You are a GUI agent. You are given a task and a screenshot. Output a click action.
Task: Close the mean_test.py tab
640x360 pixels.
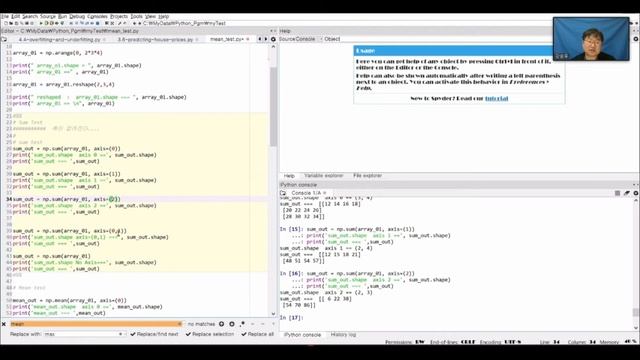248,39
